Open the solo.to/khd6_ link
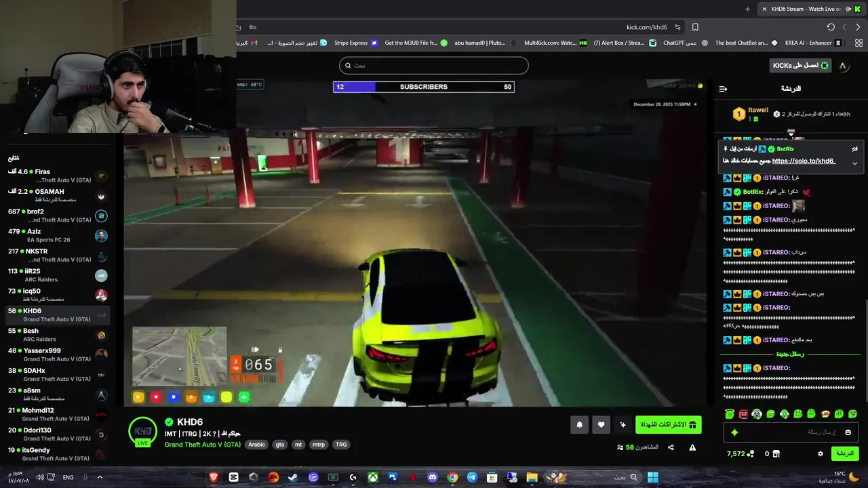Image resolution: width=868 pixels, height=488 pixels. (804, 161)
